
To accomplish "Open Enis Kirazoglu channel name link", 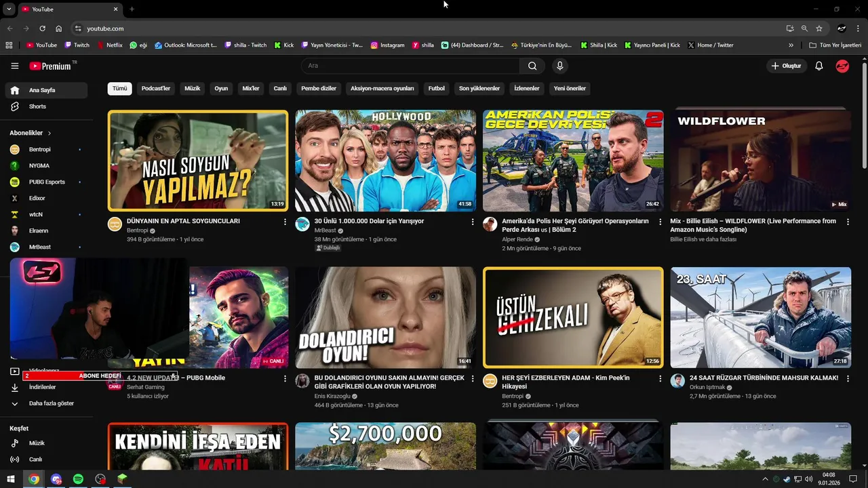I will (x=333, y=396).
